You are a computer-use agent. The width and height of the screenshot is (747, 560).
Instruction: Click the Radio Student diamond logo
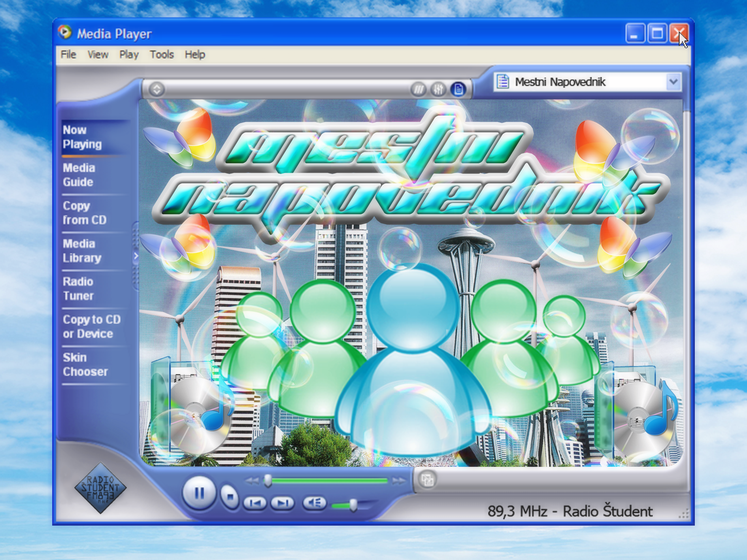click(100, 488)
